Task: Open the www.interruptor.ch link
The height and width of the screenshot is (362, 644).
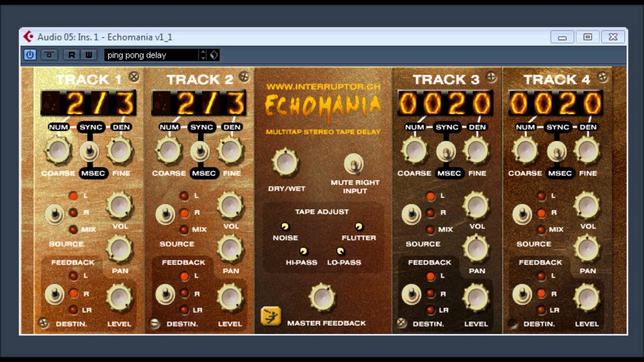Action: pos(323,86)
